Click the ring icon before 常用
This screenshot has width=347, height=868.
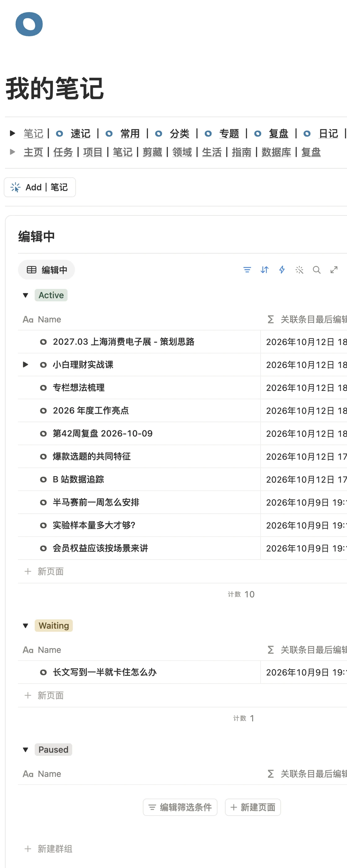109,134
